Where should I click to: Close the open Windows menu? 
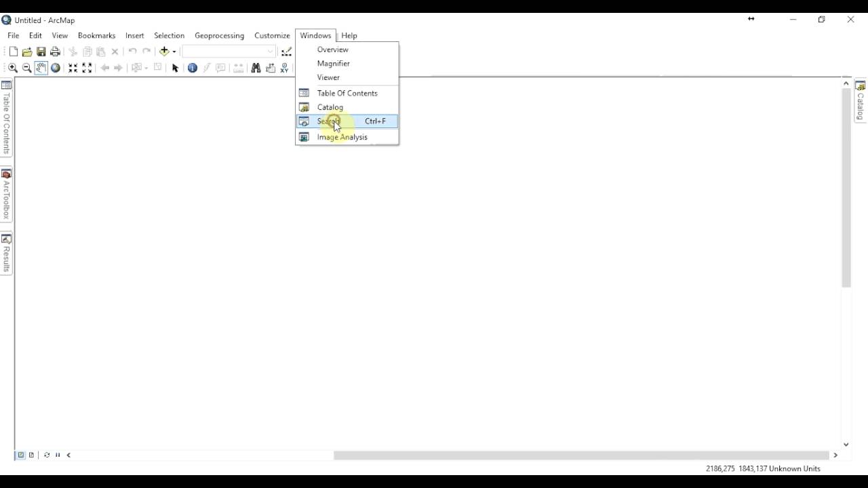click(316, 35)
